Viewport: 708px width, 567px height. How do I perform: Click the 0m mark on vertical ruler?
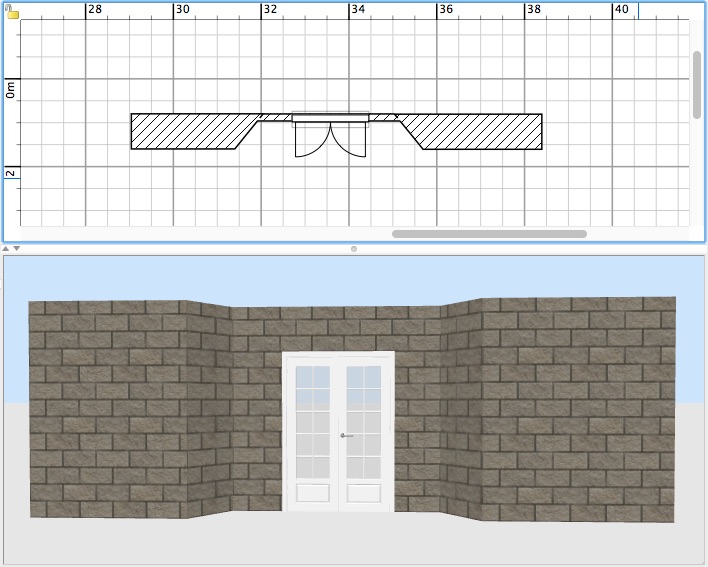pos(10,90)
